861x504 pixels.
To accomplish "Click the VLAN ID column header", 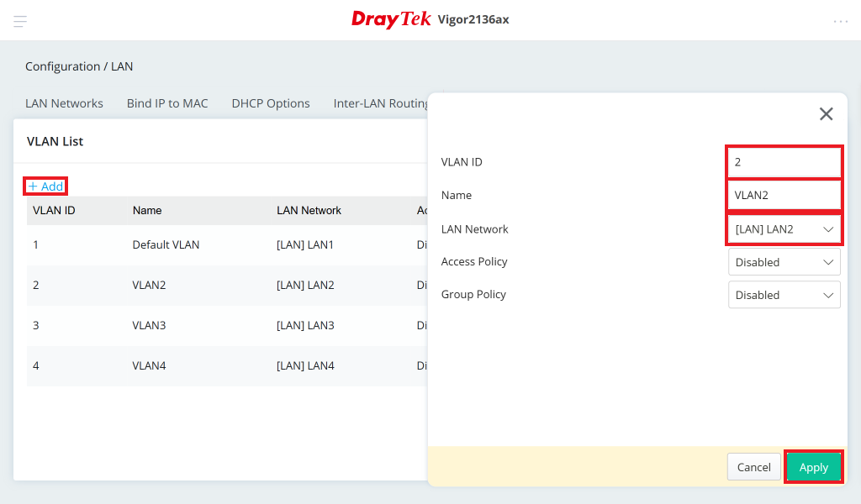I will click(x=54, y=210).
